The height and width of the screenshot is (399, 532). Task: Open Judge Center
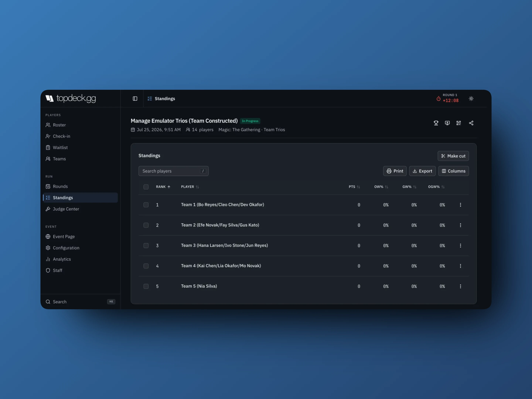click(80, 209)
